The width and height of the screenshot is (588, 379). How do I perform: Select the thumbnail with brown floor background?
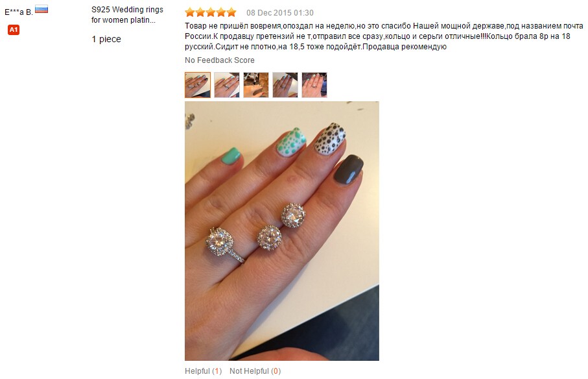coord(255,85)
